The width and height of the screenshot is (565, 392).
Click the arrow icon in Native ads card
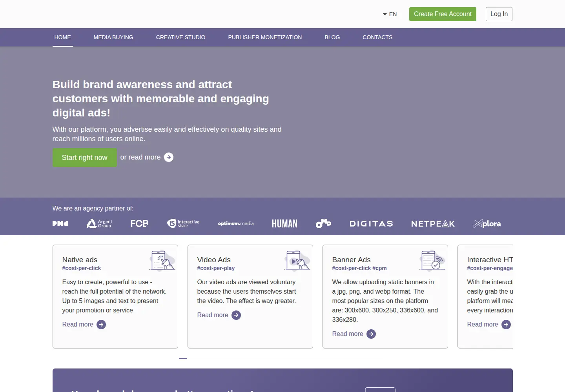coord(101,325)
